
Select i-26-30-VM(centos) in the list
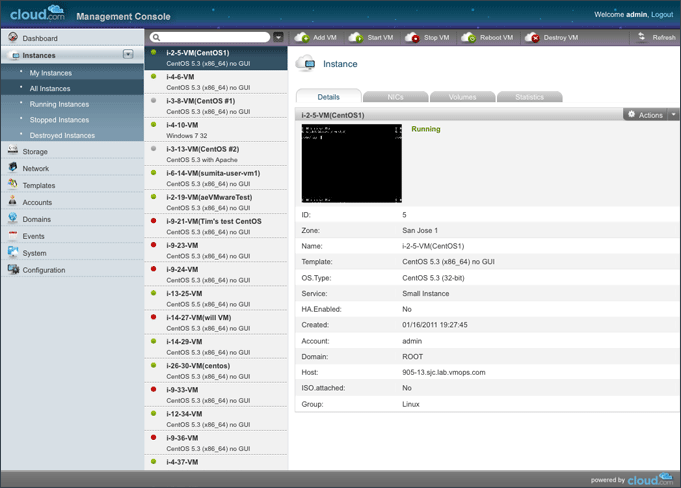(x=216, y=371)
